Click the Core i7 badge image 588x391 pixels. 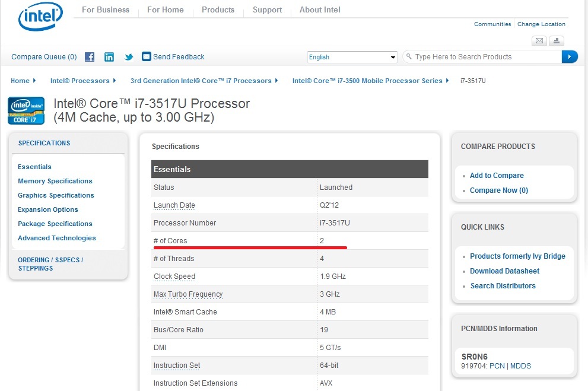click(x=26, y=111)
